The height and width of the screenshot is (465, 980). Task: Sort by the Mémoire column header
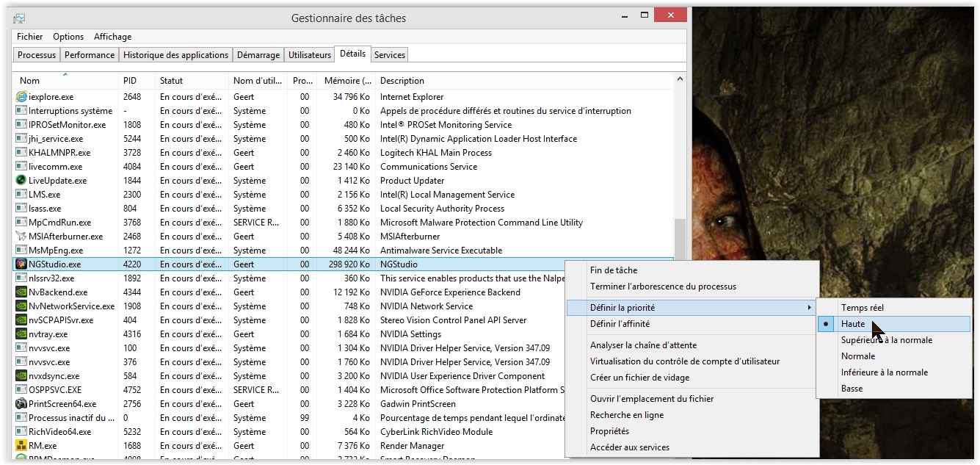tap(346, 80)
